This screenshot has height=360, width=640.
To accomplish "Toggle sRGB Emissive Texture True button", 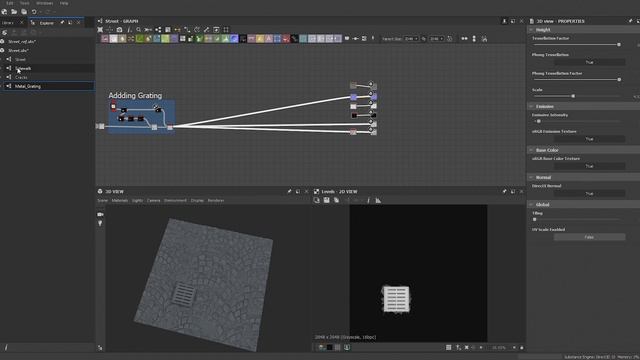I will coord(589,139).
